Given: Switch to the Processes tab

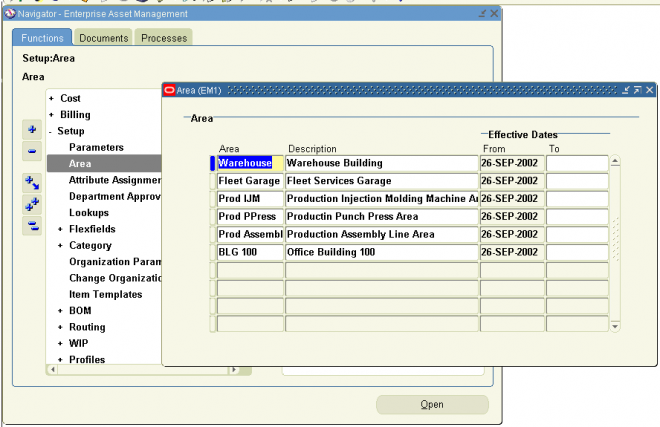Looking at the screenshot, I should (x=164, y=38).
